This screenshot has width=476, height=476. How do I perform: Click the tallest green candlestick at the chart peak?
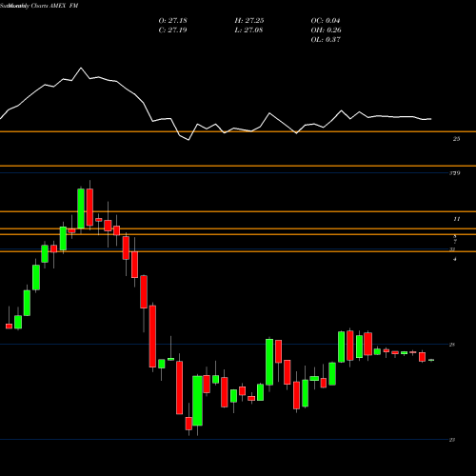pos(81,208)
